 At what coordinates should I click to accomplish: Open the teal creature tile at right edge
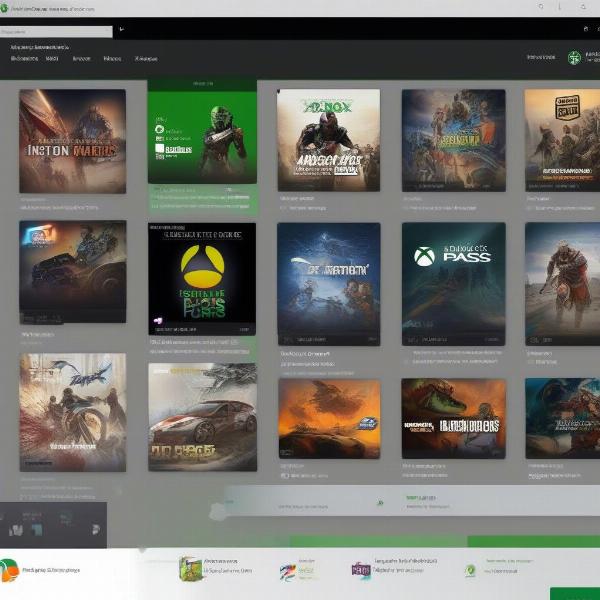(562, 419)
